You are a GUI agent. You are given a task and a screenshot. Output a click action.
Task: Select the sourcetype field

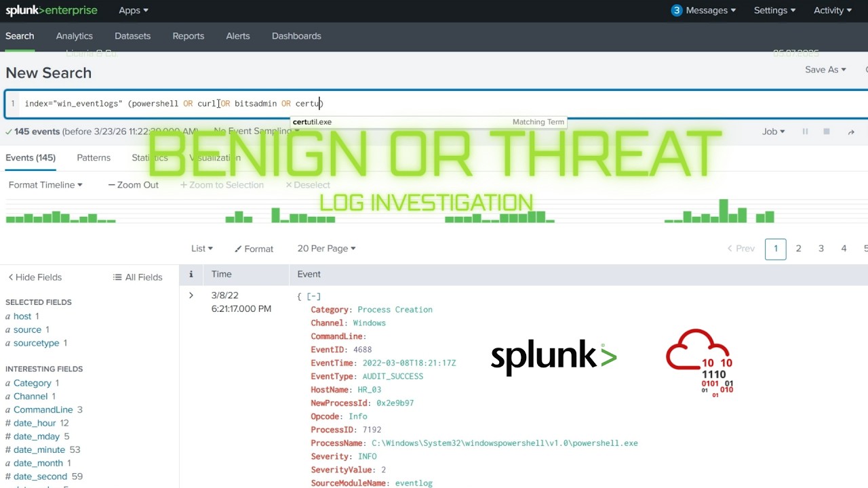[x=36, y=343]
